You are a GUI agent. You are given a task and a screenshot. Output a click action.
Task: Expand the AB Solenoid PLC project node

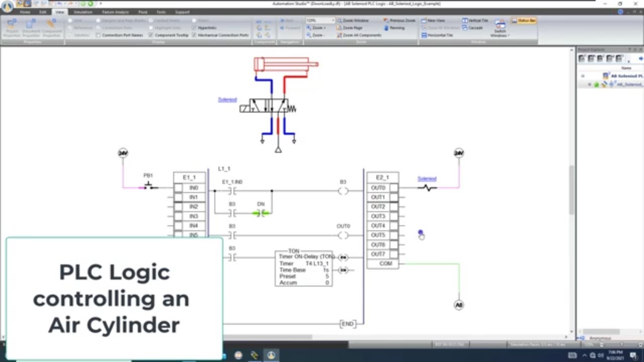pos(583,76)
